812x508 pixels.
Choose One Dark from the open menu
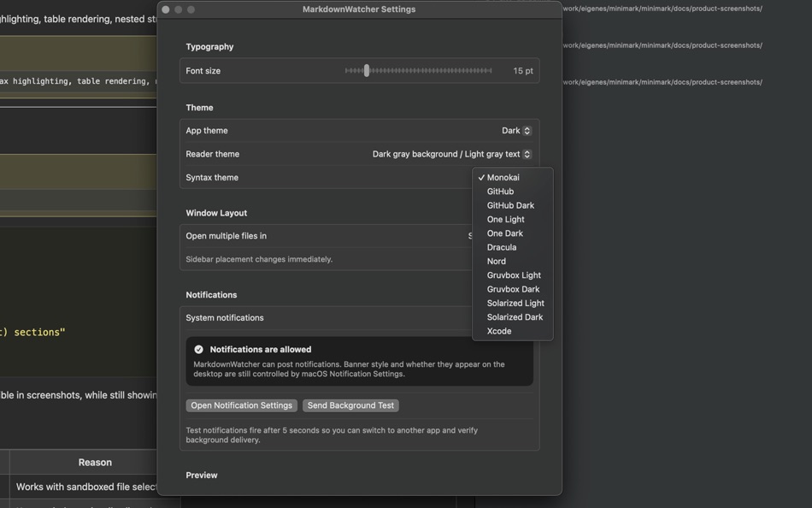coord(504,233)
